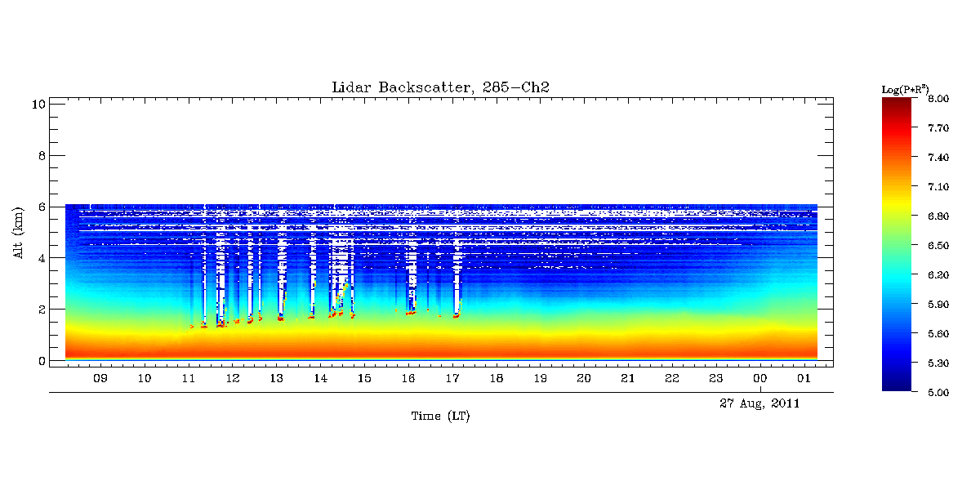
Task: Click altitude tick label 2
Action: 40,310
